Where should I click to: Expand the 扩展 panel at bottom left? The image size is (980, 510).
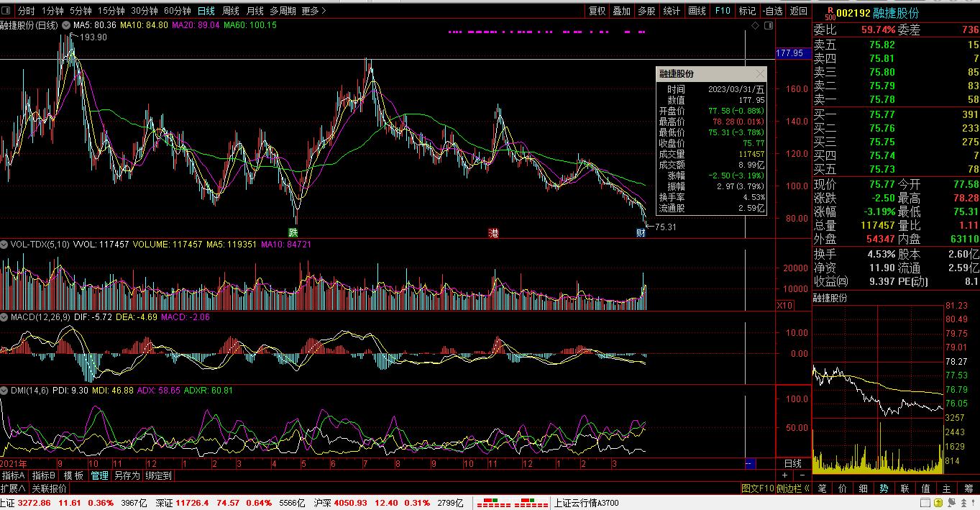[13, 488]
